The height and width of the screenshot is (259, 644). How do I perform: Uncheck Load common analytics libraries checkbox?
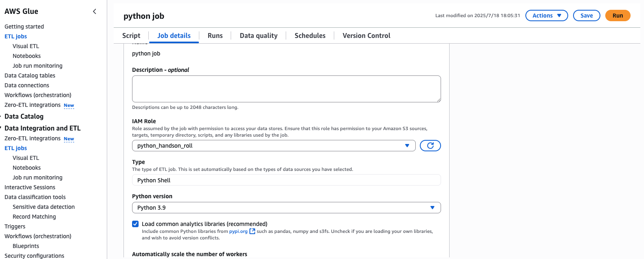[x=135, y=224]
